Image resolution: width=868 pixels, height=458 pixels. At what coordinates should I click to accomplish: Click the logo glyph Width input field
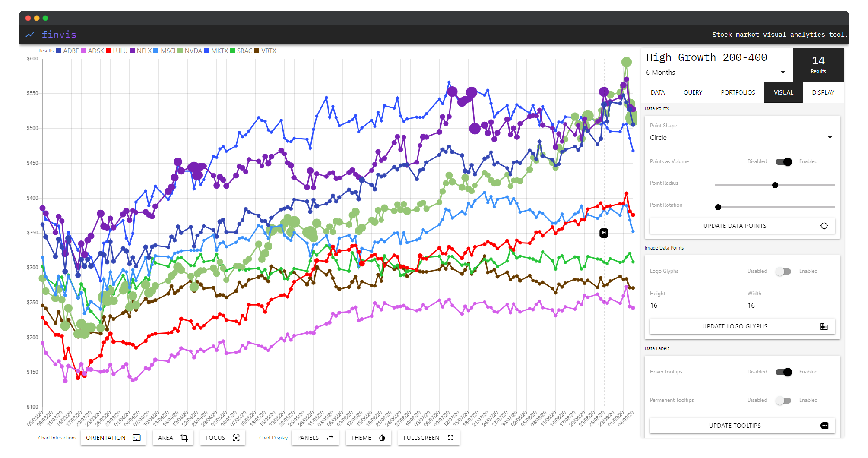tap(791, 306)
